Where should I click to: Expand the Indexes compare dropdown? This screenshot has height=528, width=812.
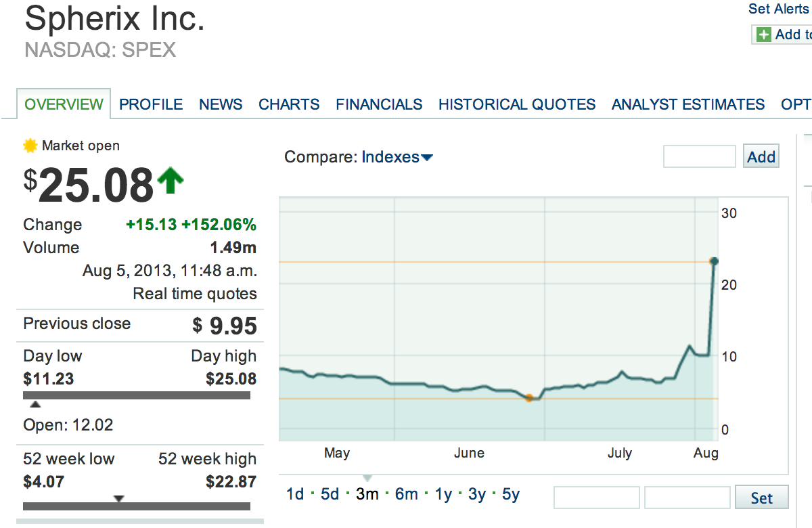397,157
